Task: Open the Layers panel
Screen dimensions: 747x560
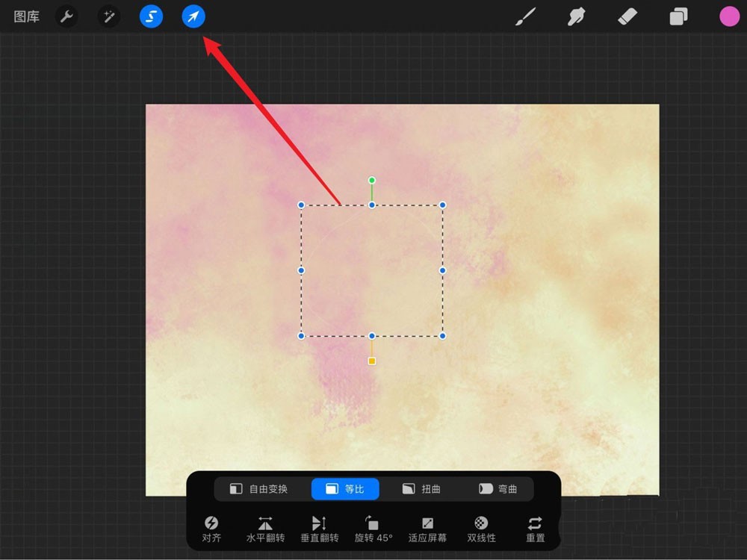Action: click(x=678, y=17)
